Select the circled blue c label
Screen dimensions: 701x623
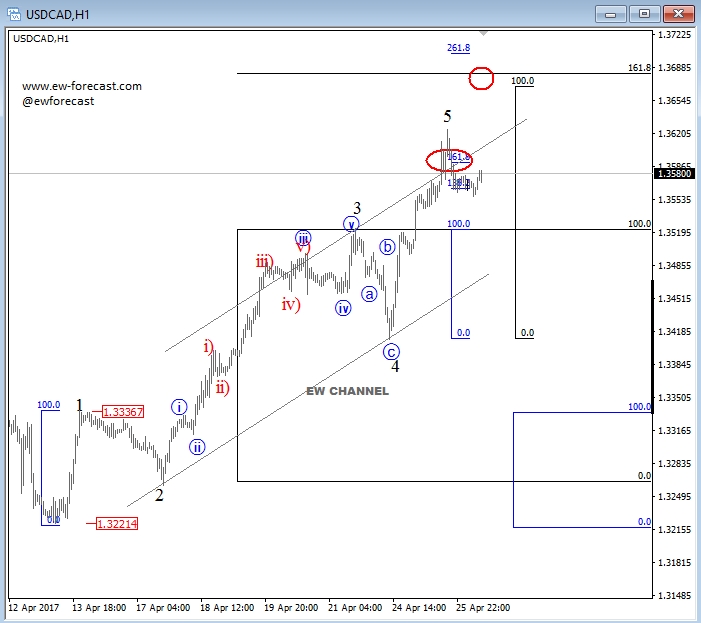point(391,352)
